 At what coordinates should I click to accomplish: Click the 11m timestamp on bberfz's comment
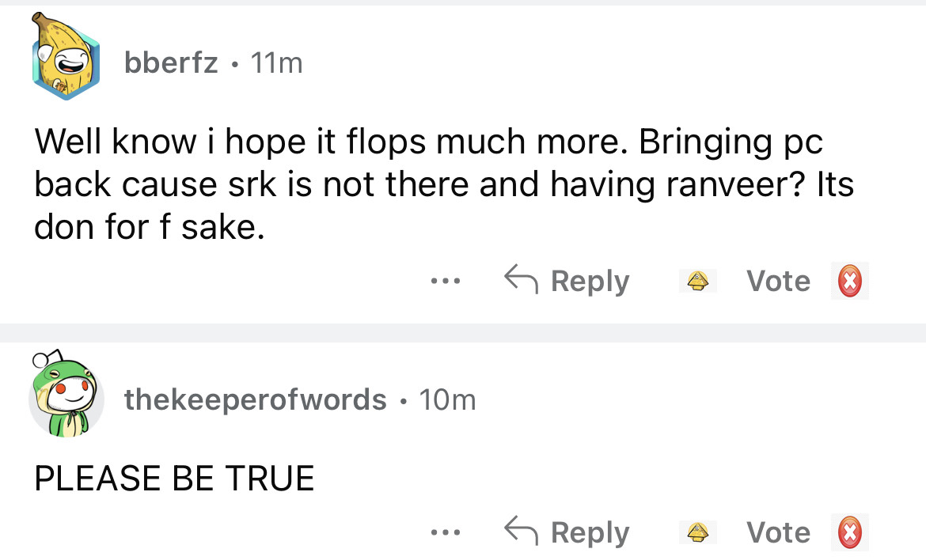(x=276, y=62)
